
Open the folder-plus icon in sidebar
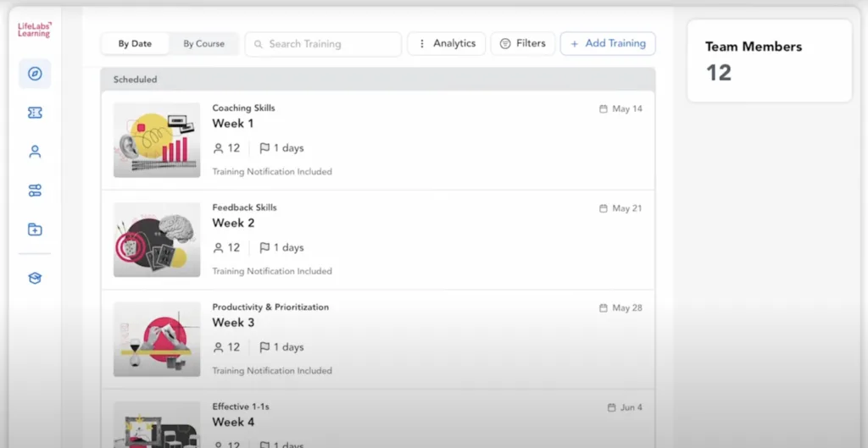click(35, 230)
